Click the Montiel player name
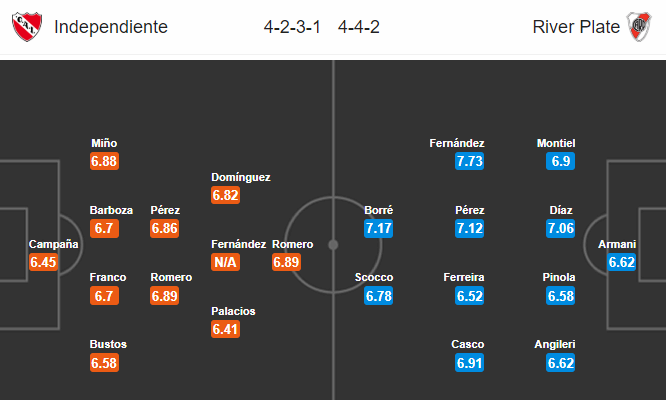Image resolution: width=666 pixels, height=400 pixels. tap(556, 143)
